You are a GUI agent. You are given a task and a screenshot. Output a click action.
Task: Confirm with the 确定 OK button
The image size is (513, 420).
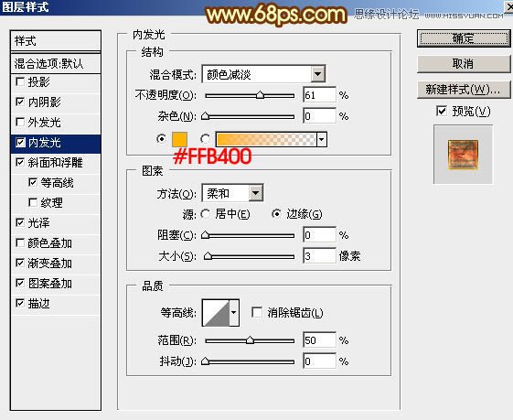click(464, 38)
